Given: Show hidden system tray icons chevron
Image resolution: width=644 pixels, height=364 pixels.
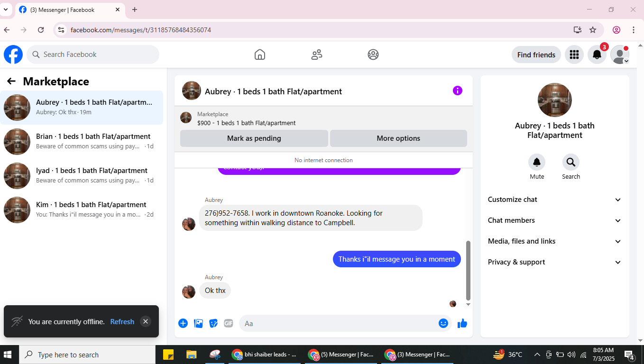Looking at the screenshot, I should (x=537, y=355).
